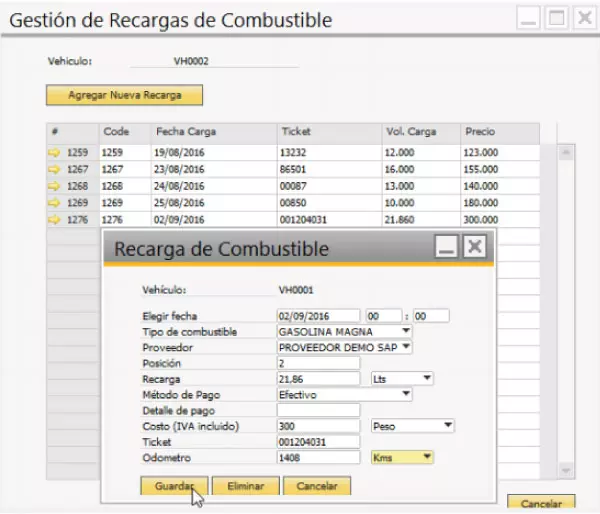600x514 pixels.
Task: Open the Lts unit dropdown
Action: [427, 379]
